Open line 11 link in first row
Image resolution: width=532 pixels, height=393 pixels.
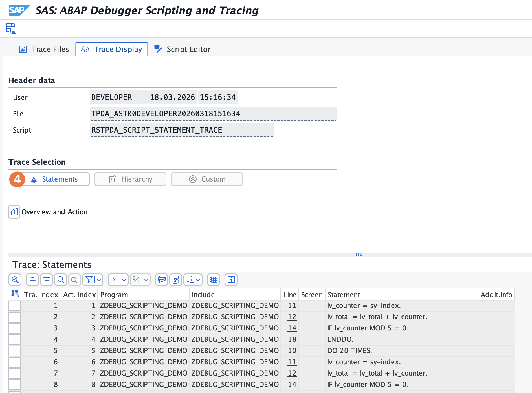[292, 306]
